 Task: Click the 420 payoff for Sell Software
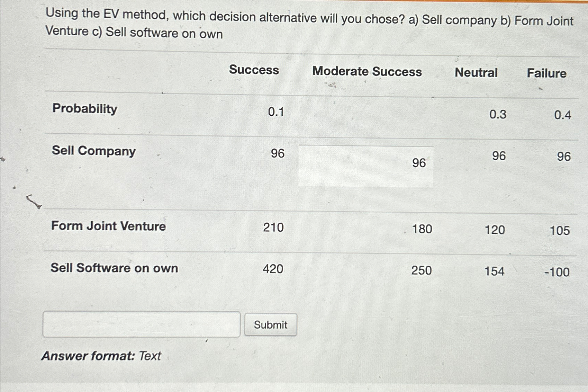point(273,269)
